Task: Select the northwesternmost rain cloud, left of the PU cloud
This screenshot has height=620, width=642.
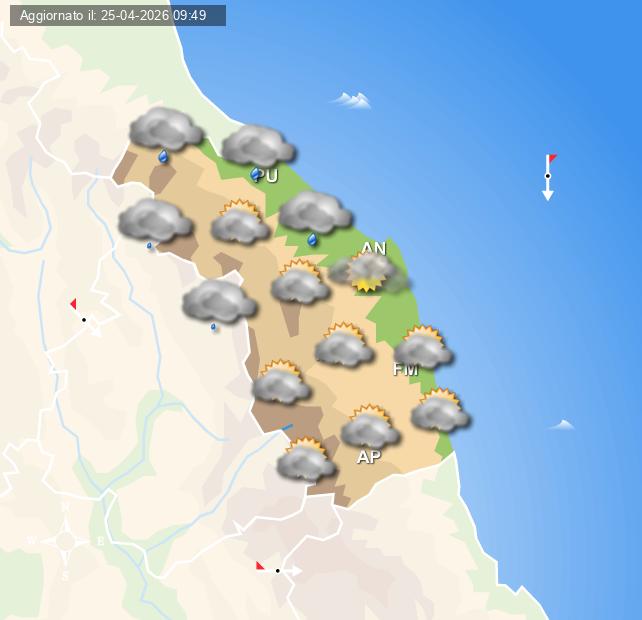Action: (166, 134)
